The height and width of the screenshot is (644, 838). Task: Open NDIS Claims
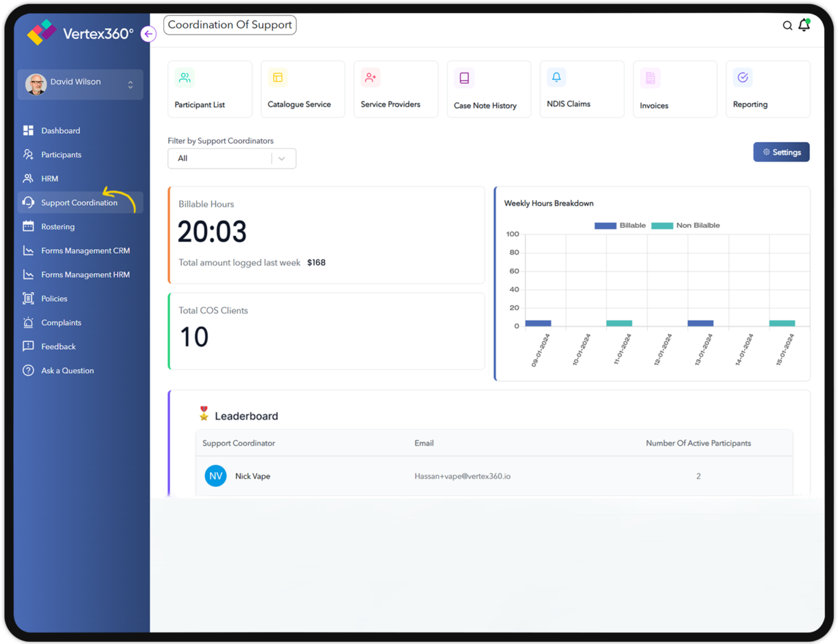582,88
